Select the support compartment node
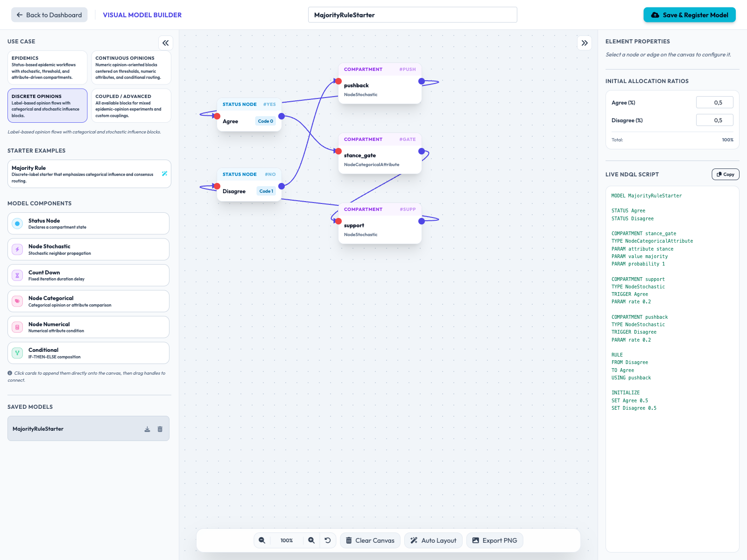 tap(380, 224)
